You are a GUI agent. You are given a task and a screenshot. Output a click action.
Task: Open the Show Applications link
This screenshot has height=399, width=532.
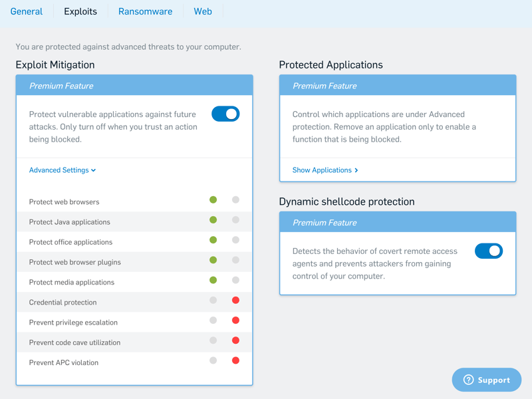click(x=325, y=170)
